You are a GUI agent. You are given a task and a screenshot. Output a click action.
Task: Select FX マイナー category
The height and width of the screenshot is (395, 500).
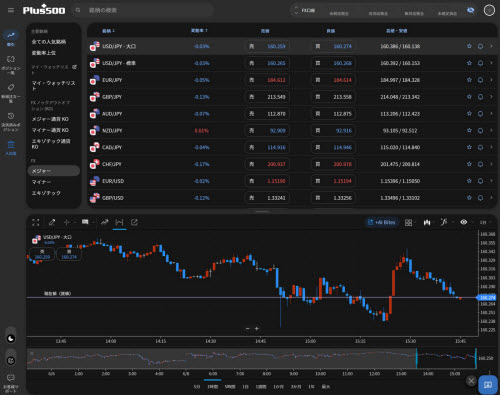[x=41, y=182]
